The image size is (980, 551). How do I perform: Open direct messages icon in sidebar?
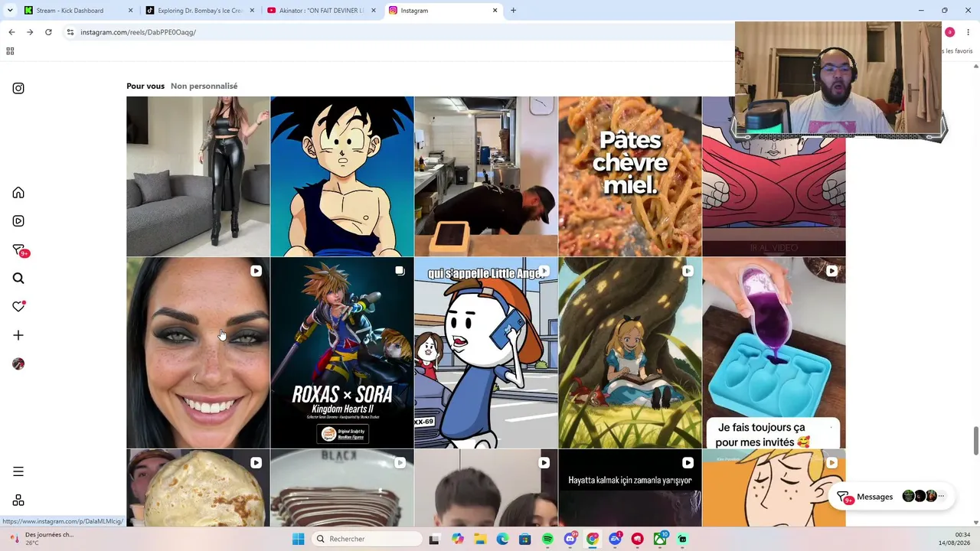coord(18,250)
